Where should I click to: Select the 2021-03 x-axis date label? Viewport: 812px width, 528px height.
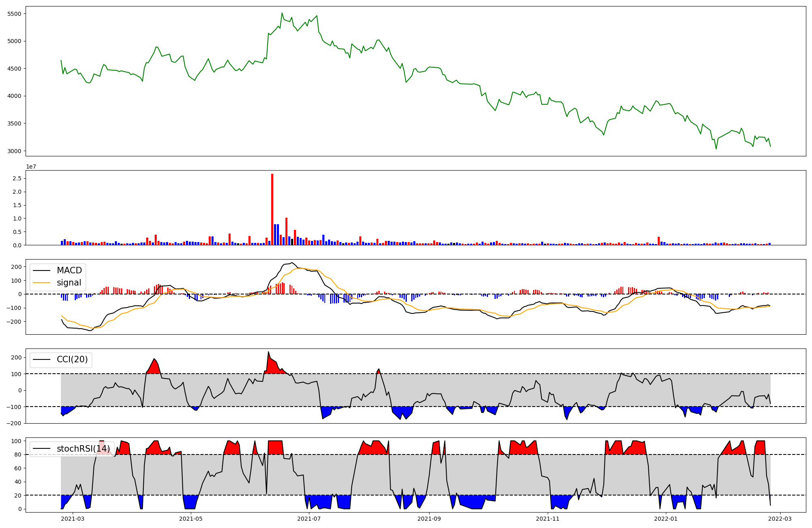click(x=73, y=519)
